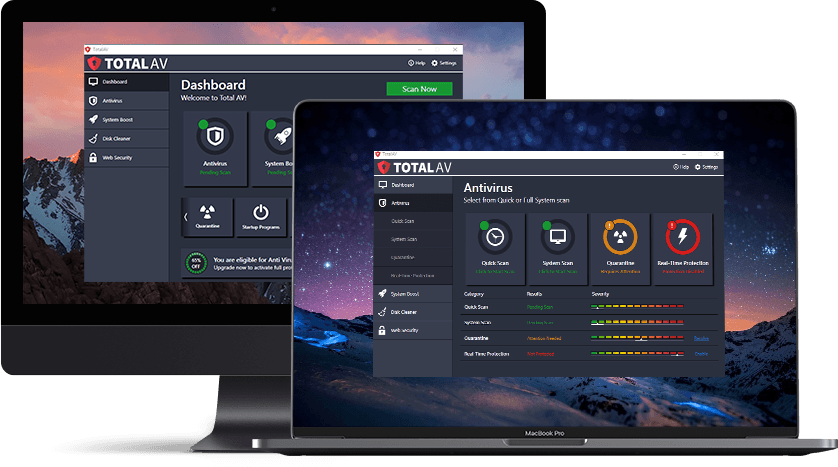Click the Antivirus shield tile on the Dashboard
This screenshot has height=467, width=838.
216,146
